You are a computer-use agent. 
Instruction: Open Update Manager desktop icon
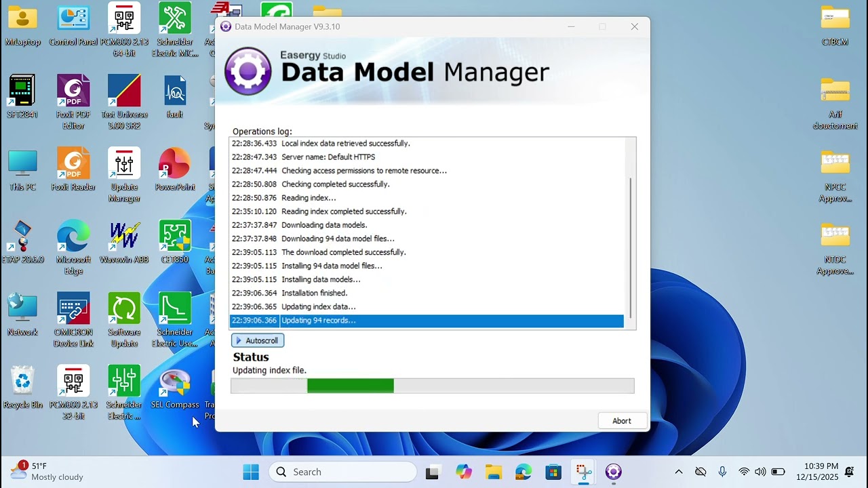pos(124,176)
